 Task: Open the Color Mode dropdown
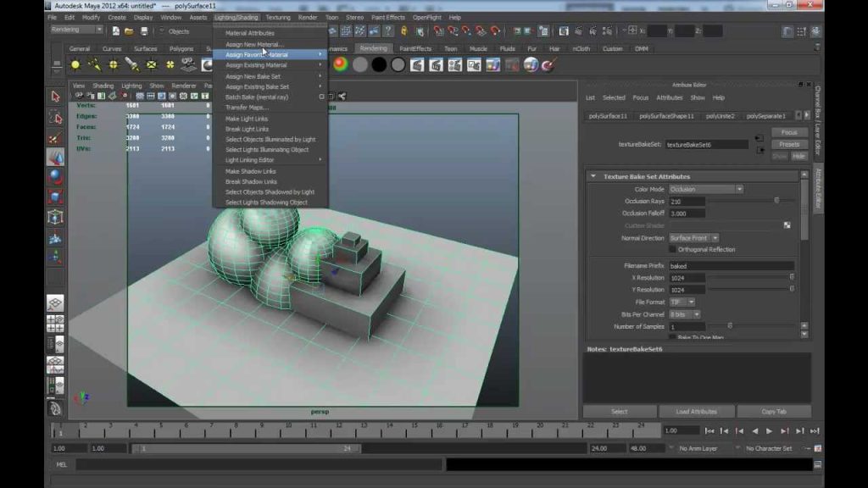tap(706, 189)
